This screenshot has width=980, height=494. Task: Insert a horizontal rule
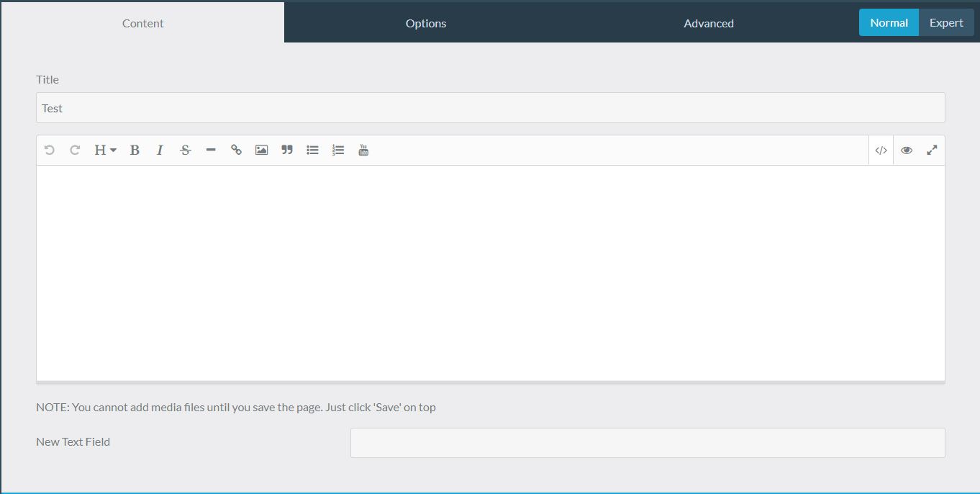210,150
